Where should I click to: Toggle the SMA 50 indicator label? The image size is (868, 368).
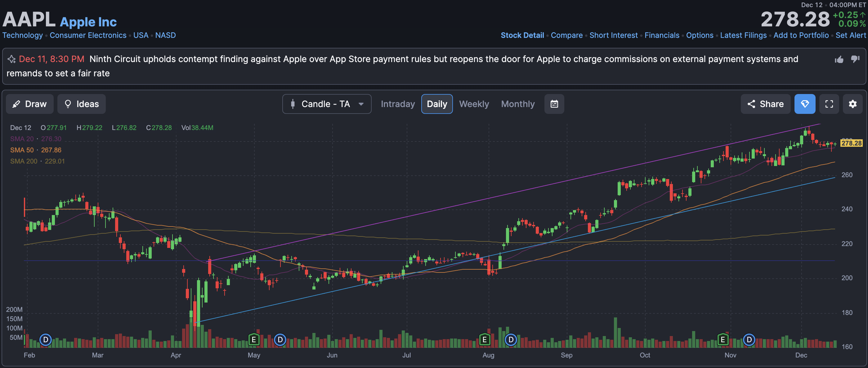(22, 150)
